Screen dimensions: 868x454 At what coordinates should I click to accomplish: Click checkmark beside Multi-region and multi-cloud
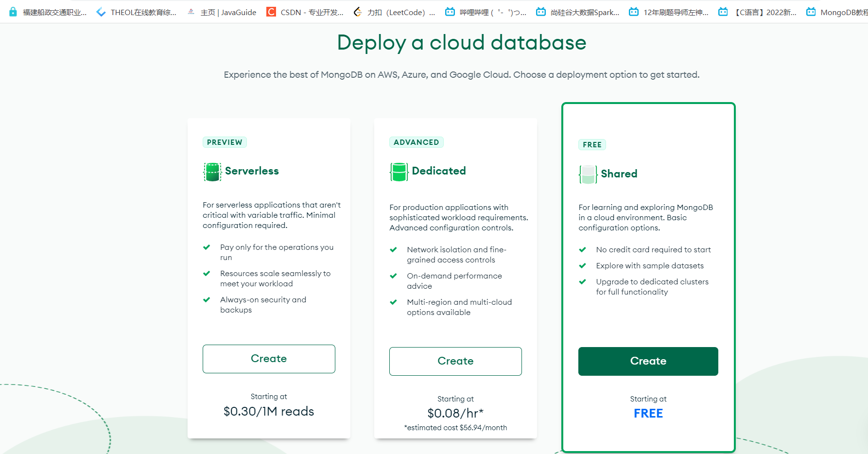393,302
